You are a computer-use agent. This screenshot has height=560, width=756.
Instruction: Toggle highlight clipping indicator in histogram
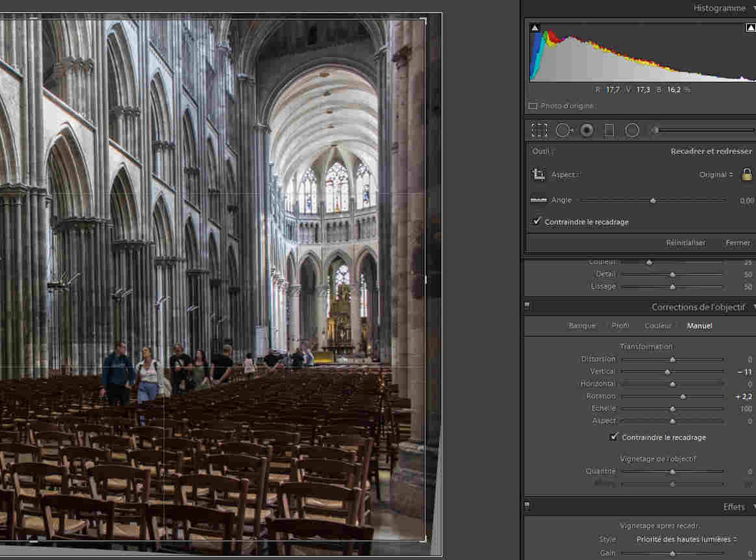[751, 28]
